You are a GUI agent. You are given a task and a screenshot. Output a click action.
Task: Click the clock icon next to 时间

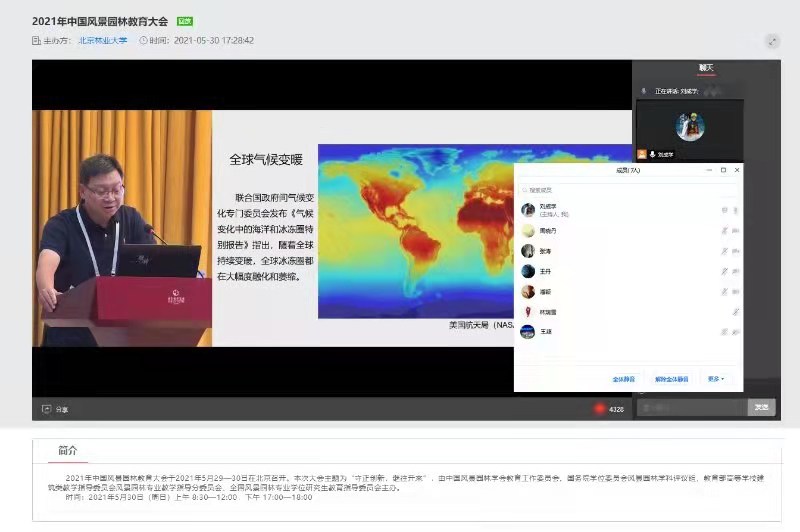(x=143, y=40)
